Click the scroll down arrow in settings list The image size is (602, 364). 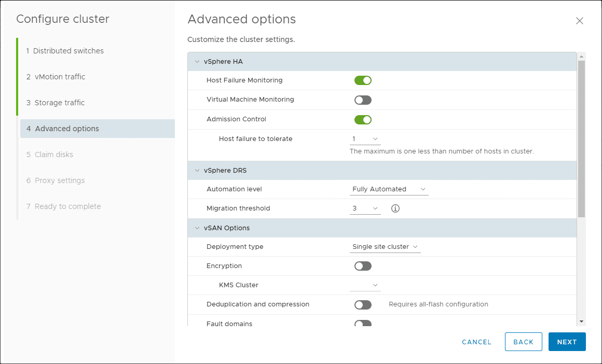[x=581, y=322]
